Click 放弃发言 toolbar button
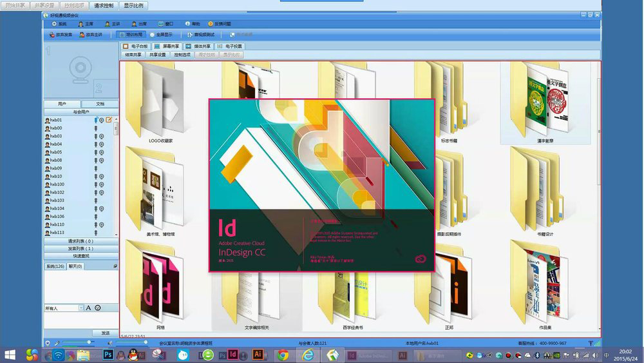 pos(61,35)
